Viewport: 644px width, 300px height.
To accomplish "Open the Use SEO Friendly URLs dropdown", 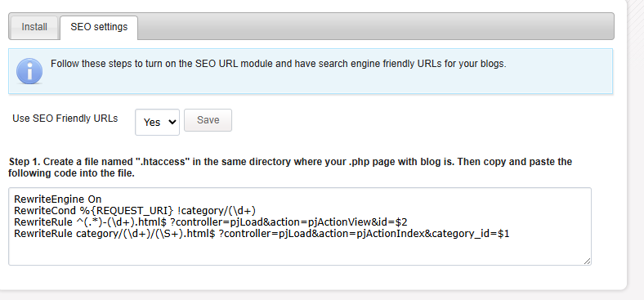I will tap(157, 122).
